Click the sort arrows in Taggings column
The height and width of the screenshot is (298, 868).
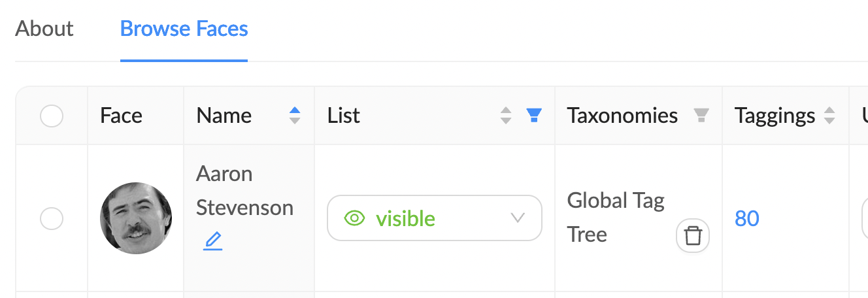[829, 116]
